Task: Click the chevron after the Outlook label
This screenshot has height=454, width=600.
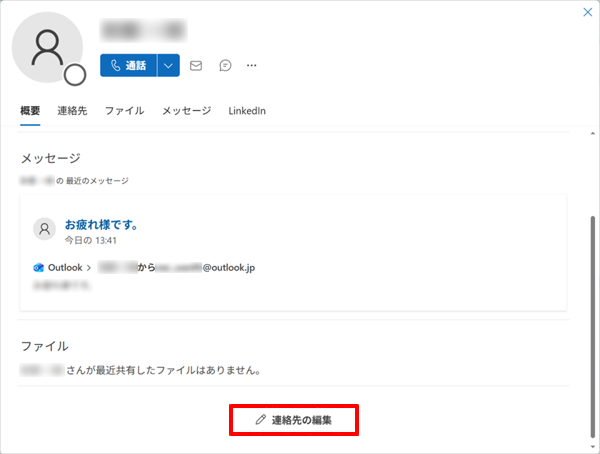Action: [88, 268]
